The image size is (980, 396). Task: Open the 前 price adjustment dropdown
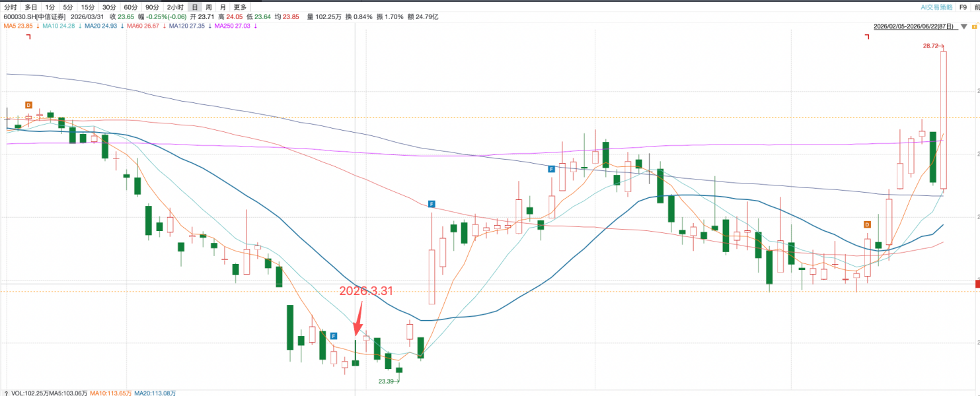977,7
